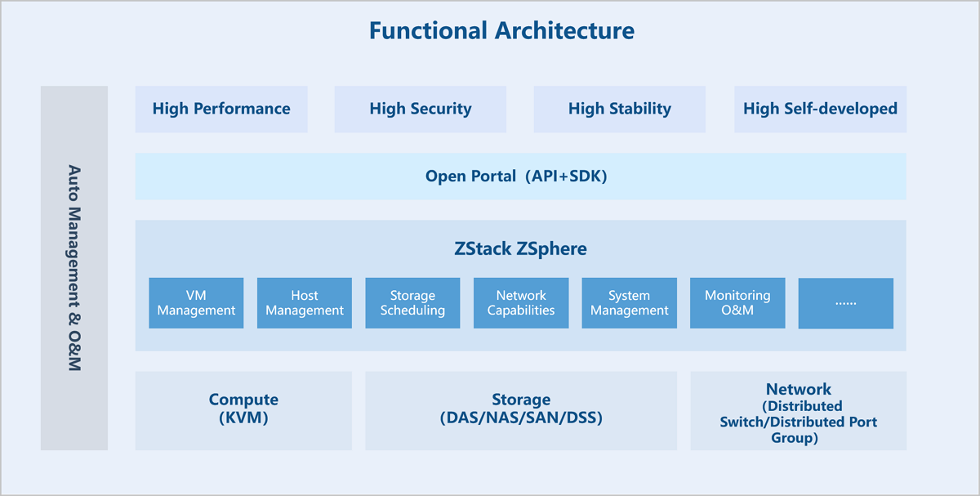Click the Functional Architecture title
Image resolution: width=980 pixels, height=496 pixels.
pyautogui.click(x=501, y=31)
